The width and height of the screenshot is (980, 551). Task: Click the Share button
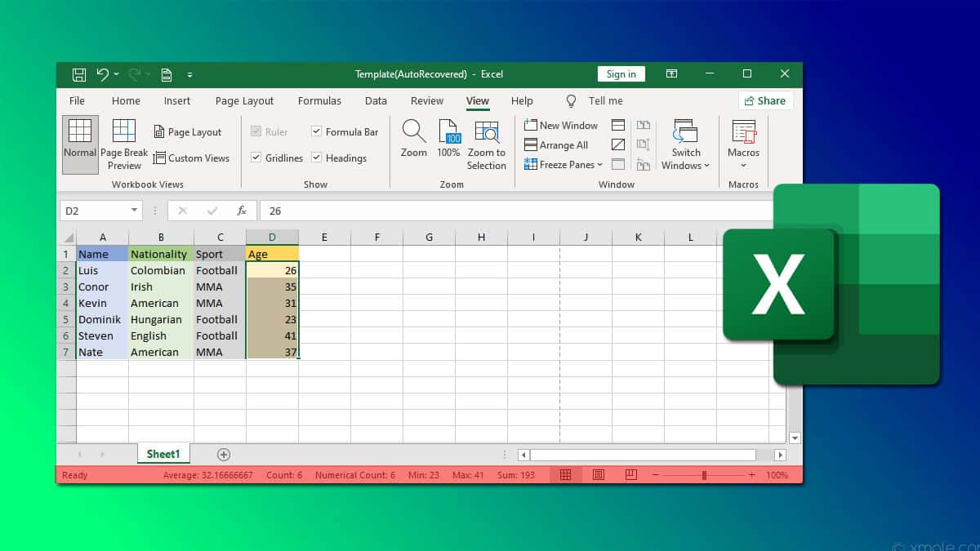[x=765, y=100]
